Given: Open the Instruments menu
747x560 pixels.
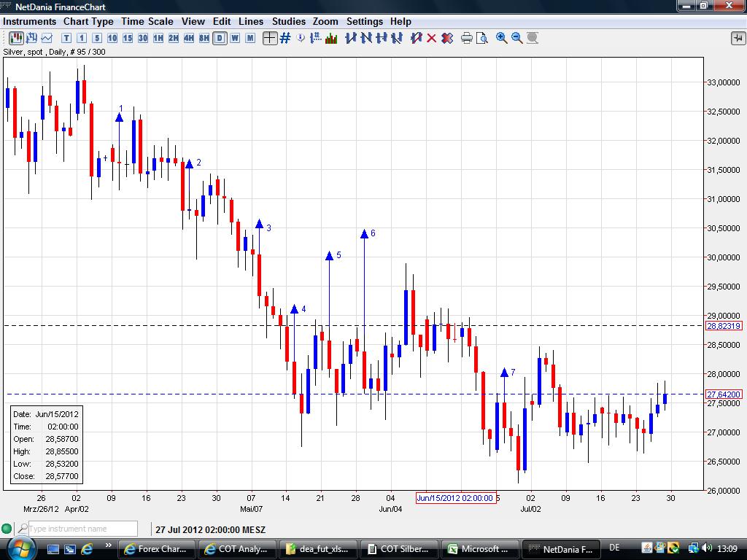Looking at the screenshot, I should tap(29, 21).
